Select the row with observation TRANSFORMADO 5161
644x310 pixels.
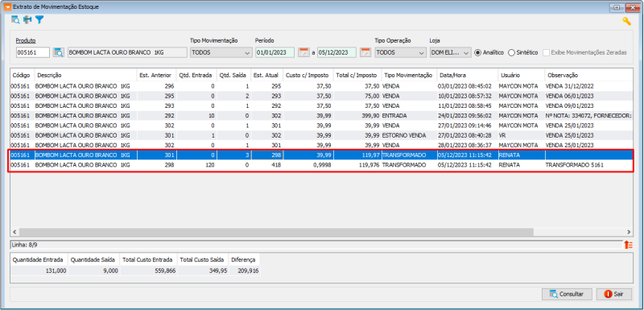click(321, 165)
